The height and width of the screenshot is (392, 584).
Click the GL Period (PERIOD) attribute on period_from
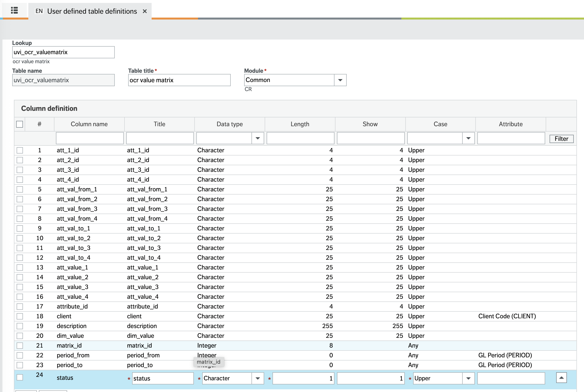[505, 355]
